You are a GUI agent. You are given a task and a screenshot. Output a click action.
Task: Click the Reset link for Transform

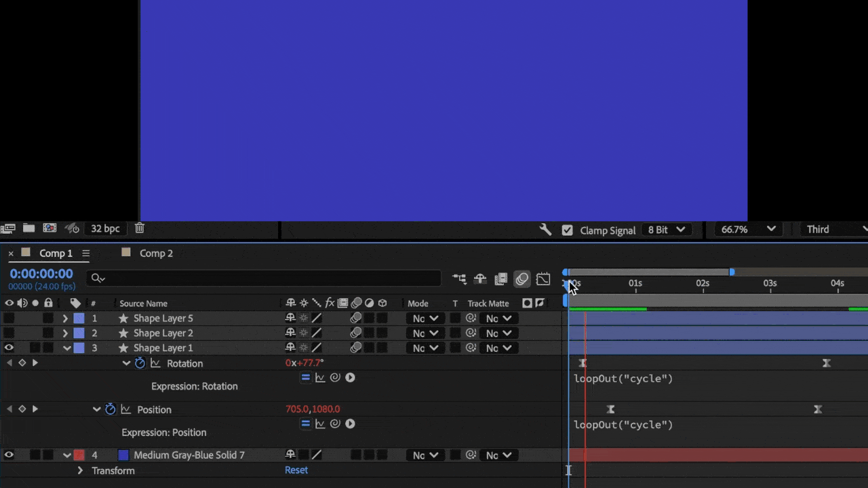coord(296,470)
